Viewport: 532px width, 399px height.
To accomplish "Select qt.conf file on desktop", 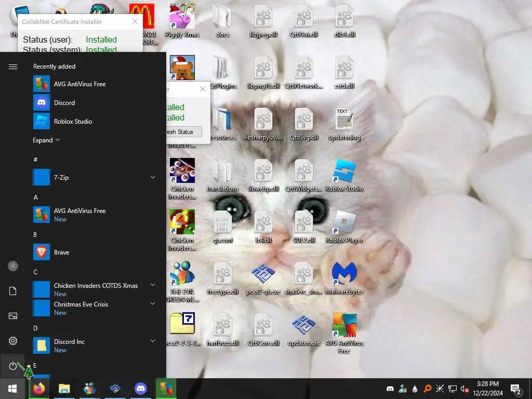I will (x=222, y=227).
